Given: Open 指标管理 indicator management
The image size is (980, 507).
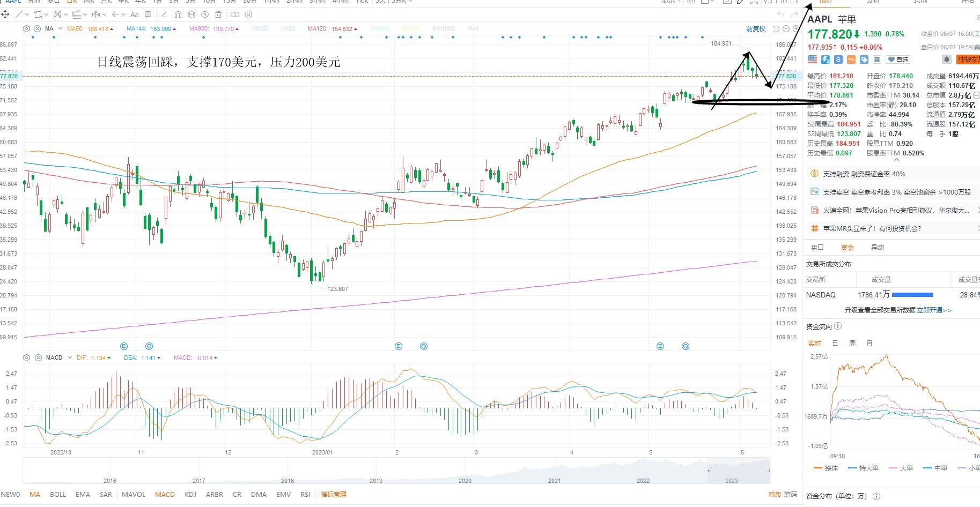Looking at the screenshot, I should pos(334,495).
